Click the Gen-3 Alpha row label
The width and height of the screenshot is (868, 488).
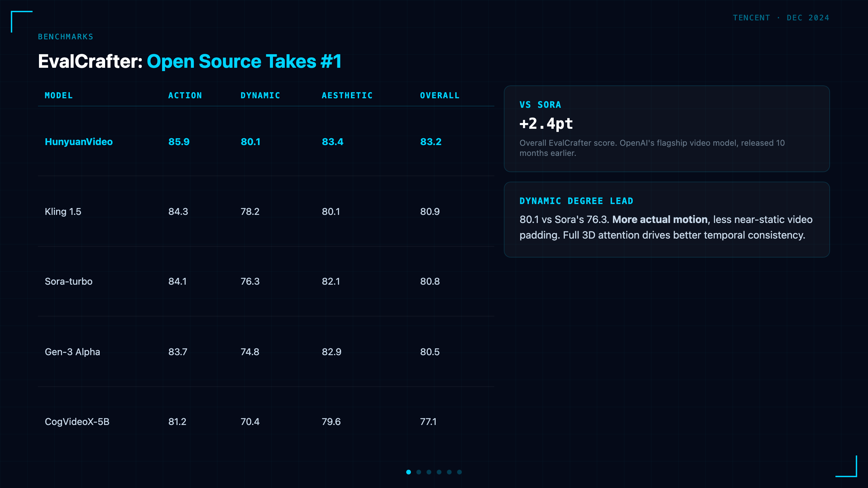point(72,352)
